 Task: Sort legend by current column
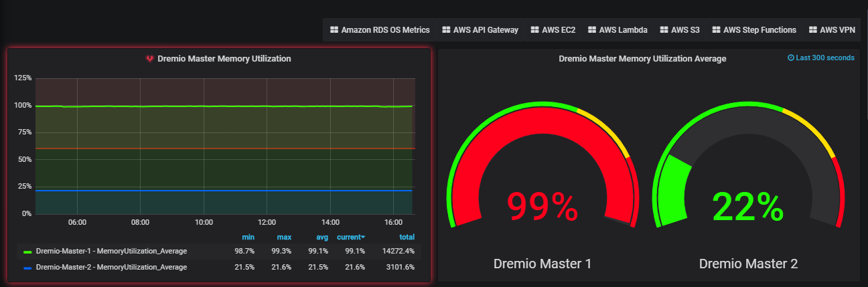351,237
